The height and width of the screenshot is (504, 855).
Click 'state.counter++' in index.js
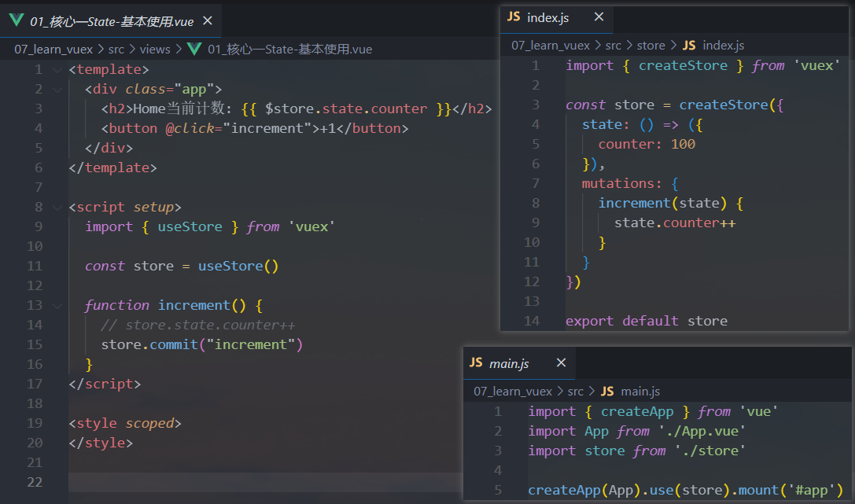675,223
